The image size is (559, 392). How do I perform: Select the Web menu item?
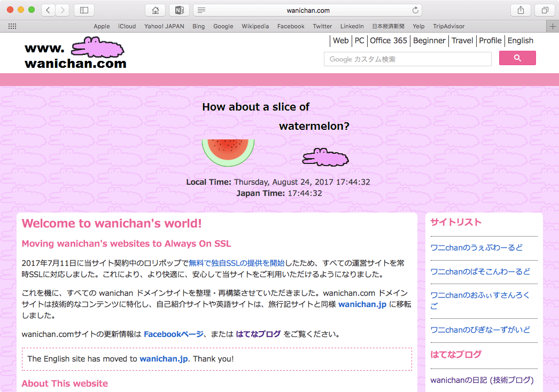point(341,41)
